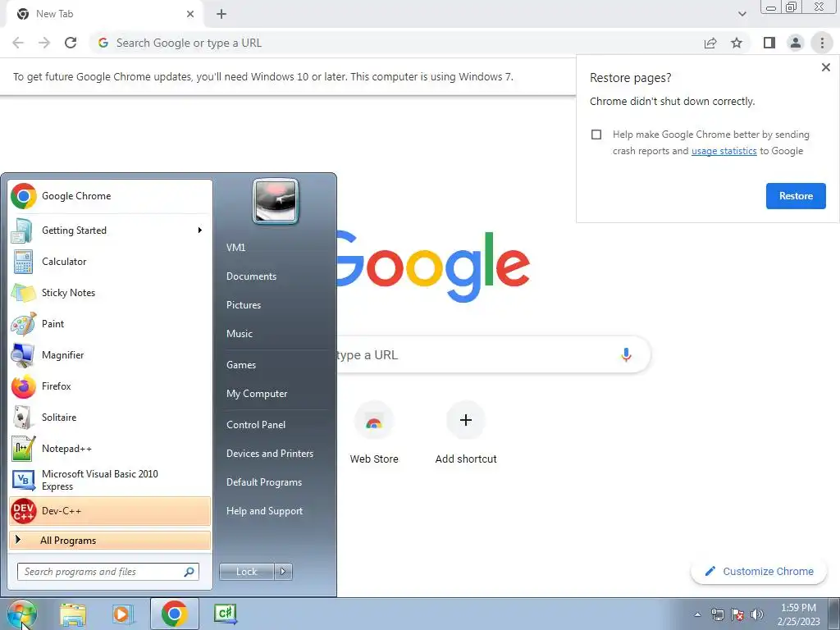Open Solitaire game
840x630 pixels.
(110, 418)
